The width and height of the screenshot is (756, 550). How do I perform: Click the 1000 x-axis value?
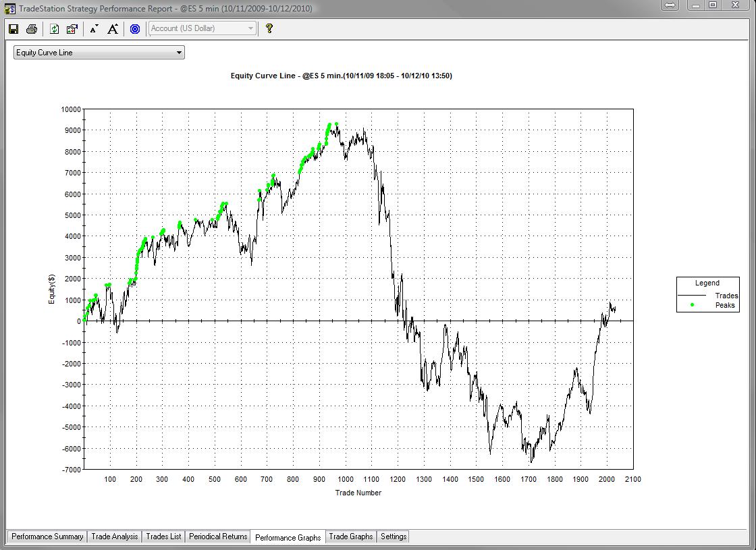click(345, 479)
